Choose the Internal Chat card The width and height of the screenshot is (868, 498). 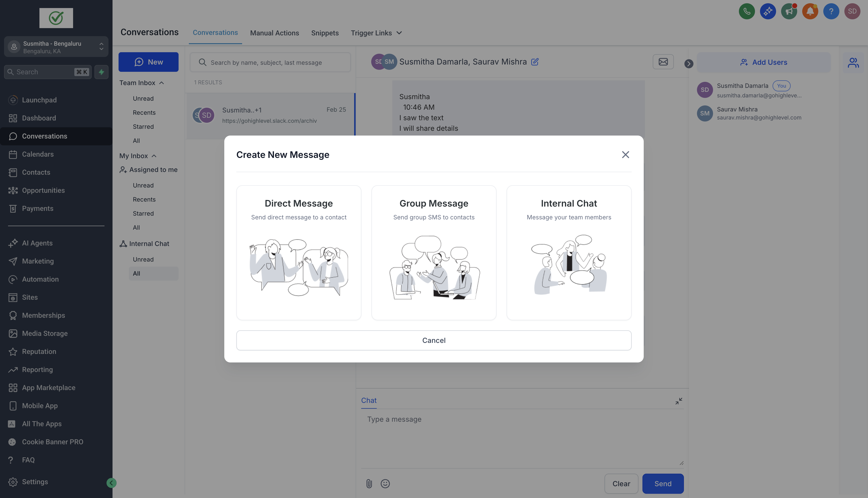[569, 253]
